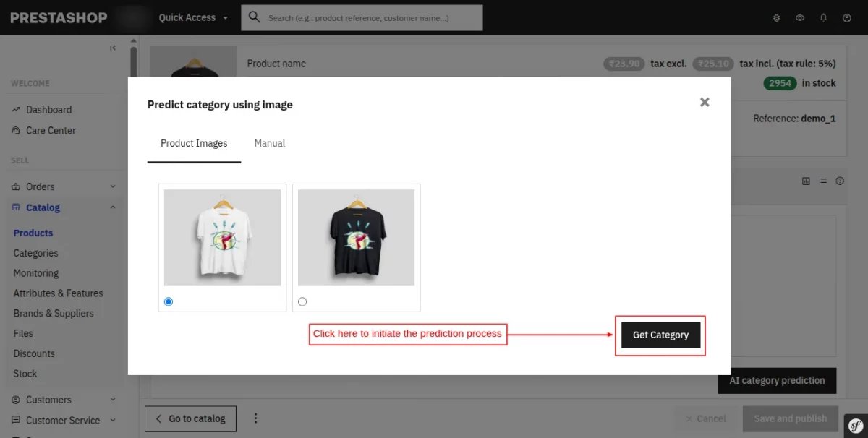Open the three-dot more options menu
This screenshot has width=868, height=438.
(x=255, y=418)
